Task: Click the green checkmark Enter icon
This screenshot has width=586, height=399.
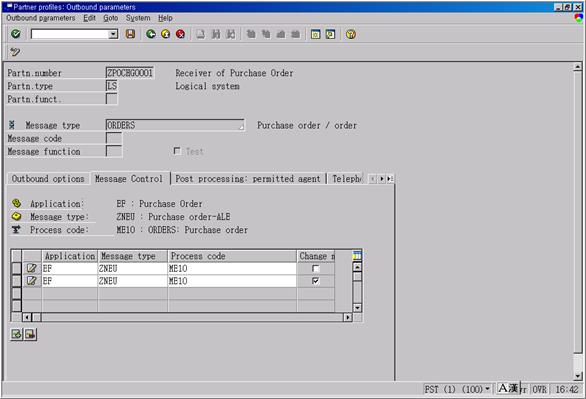Action: (x=16, y=34)
